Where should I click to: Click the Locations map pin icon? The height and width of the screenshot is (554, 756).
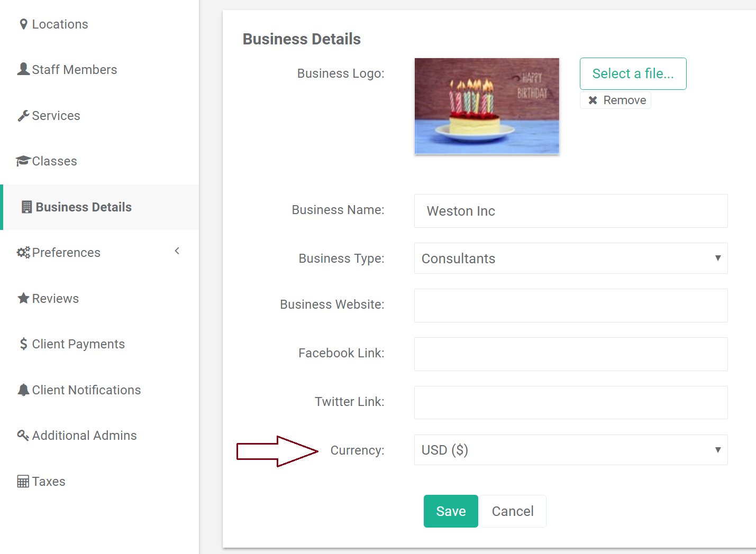[23, 24]
